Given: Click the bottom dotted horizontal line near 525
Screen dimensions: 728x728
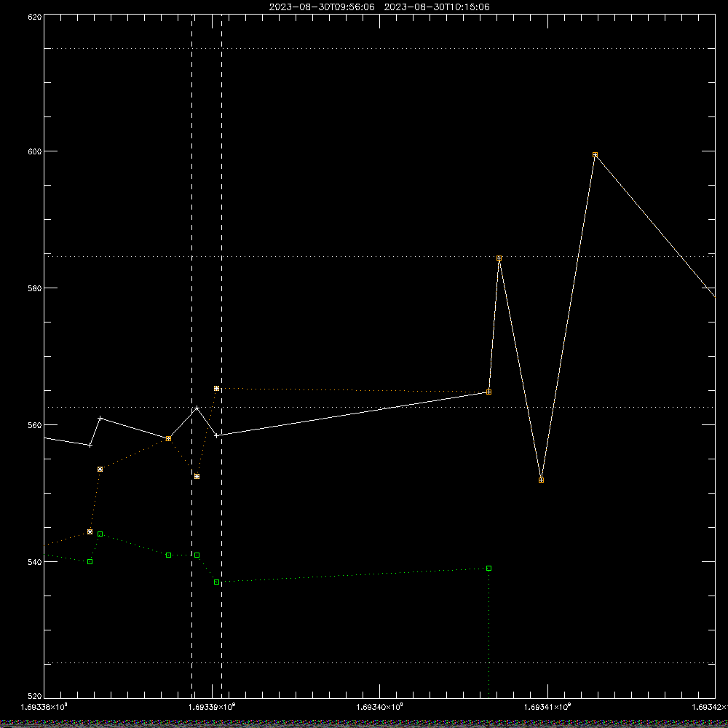Looking at the screenshot, I should coord(379,663).
